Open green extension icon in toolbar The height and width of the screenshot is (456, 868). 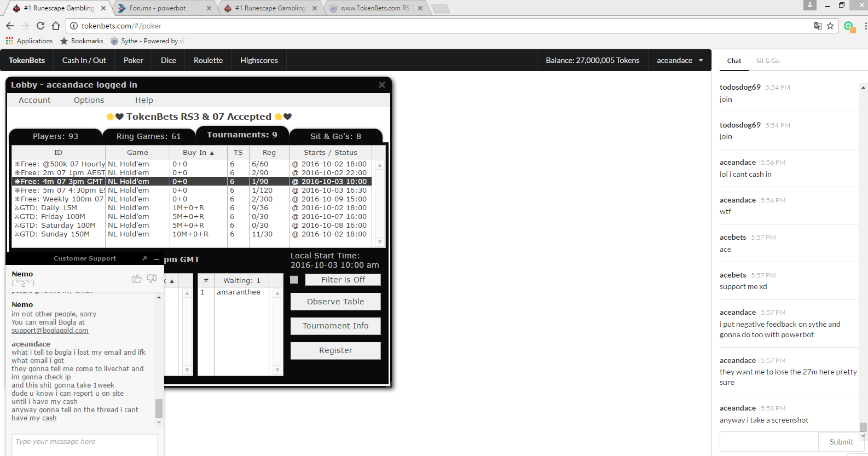pyautogui.click(x=849, y=26)
